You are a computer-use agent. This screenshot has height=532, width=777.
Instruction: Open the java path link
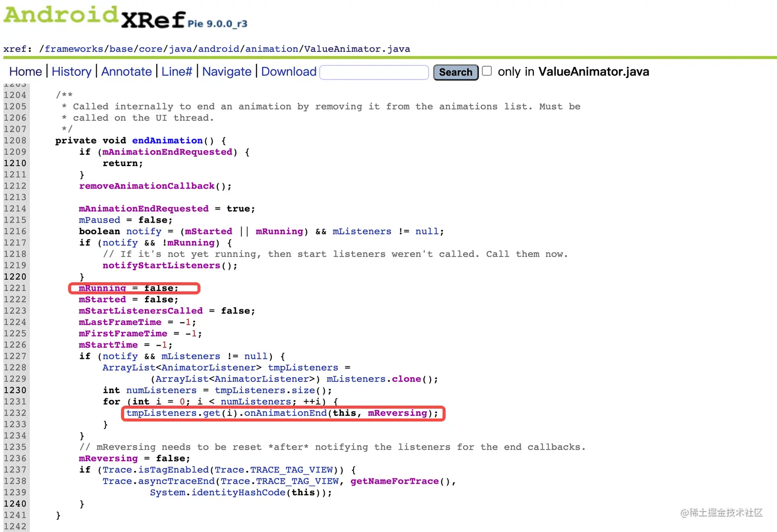point(180,49)
